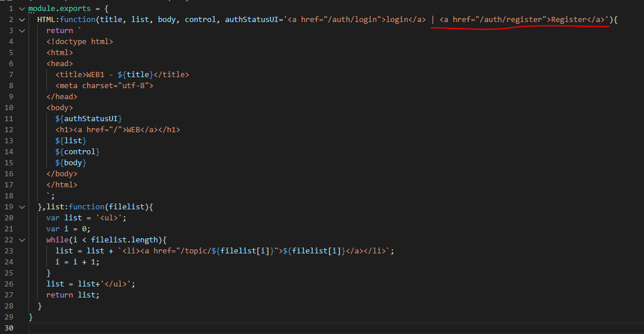Click the 'var list = '<ul>';' statement
644x334 pixels.
(x=86, y=218)
